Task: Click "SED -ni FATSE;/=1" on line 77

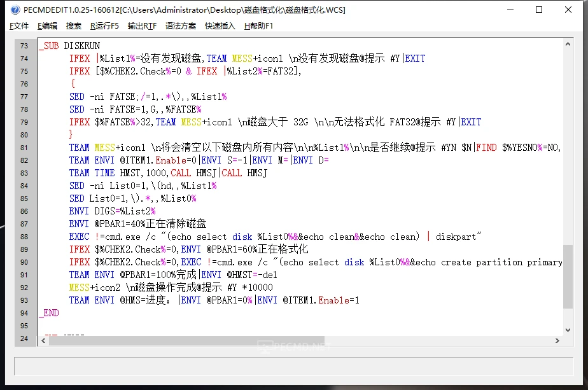Action: pyautogui.click(x=113, y=97)
